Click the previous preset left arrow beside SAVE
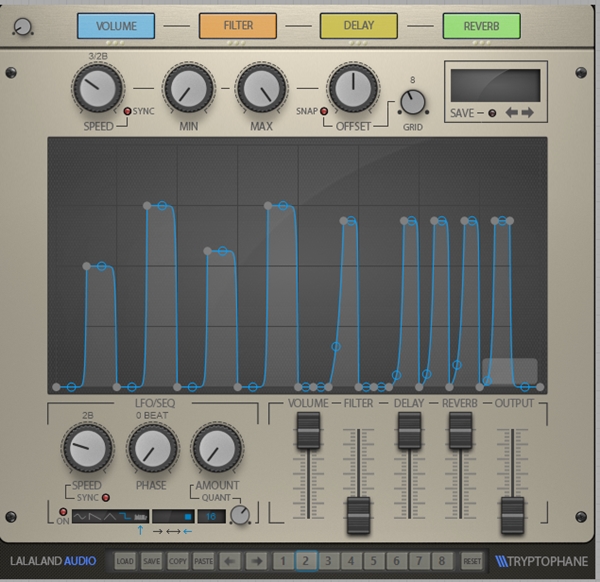The height and width of the screenshot is (582, 600). [511, 114]
